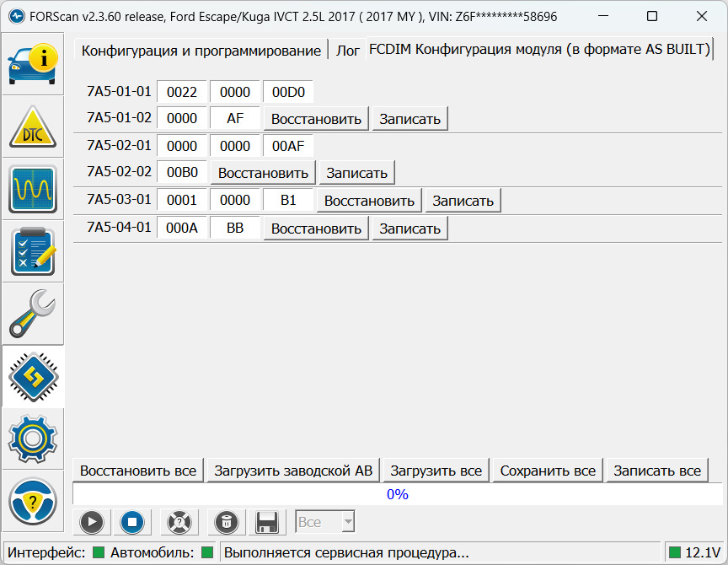
Task: Open the oscilloscope waveform view
Action: tap(33, 188)
